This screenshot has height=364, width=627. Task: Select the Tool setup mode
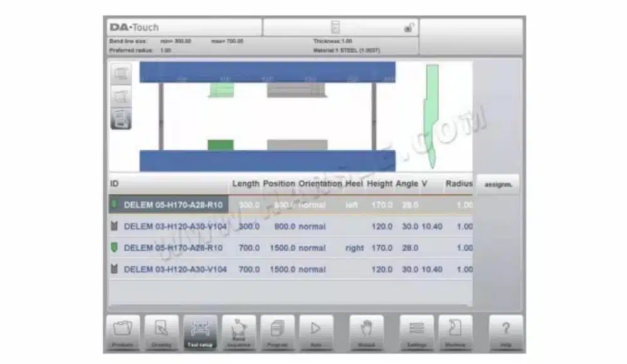click(201, 333)
